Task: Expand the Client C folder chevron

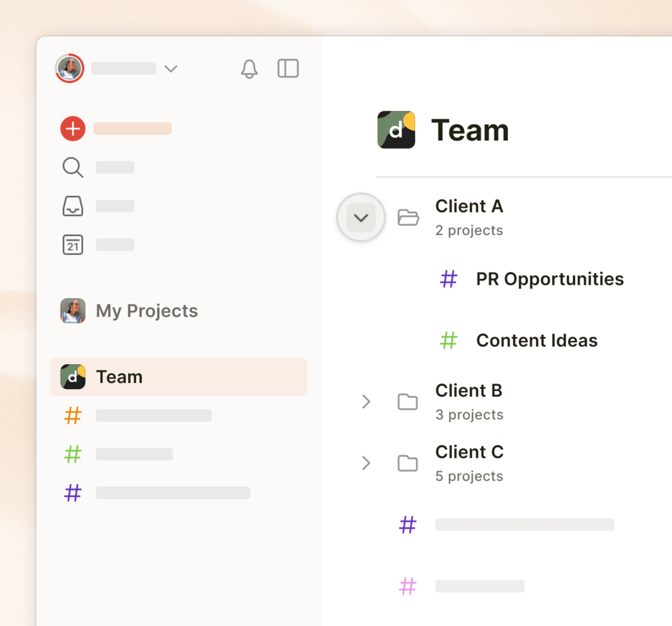Action: pos(366,463)
